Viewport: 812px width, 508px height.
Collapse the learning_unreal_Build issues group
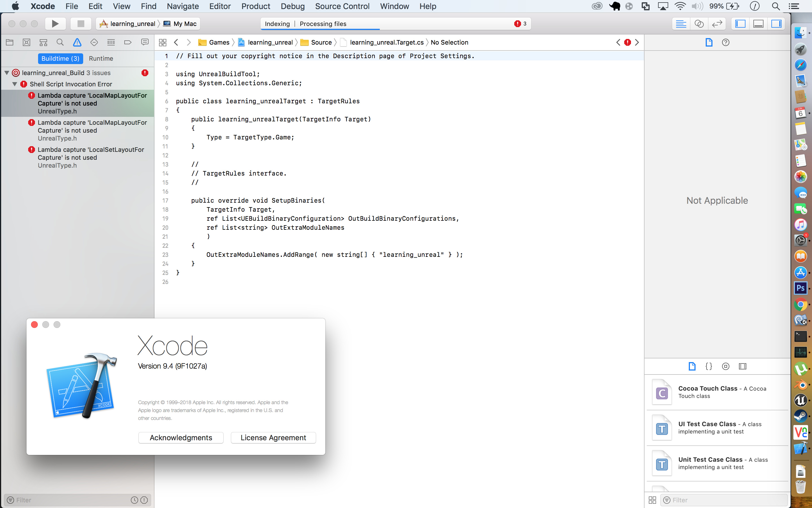[7, 73]
